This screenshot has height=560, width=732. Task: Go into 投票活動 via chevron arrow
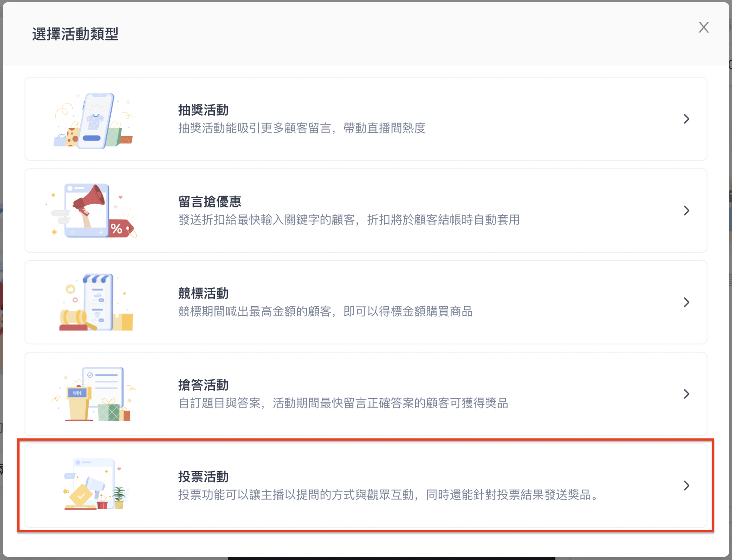(x=686, y=486)
